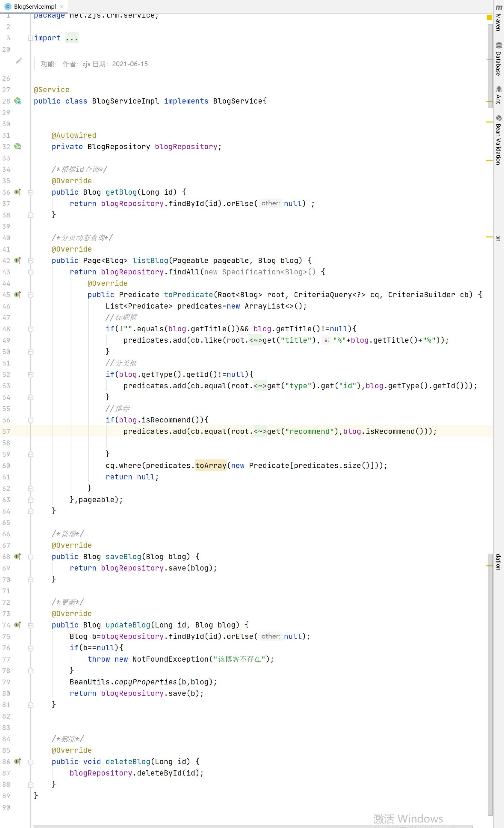Click the folded generic <~> on line 57

(x=260, y=431)
